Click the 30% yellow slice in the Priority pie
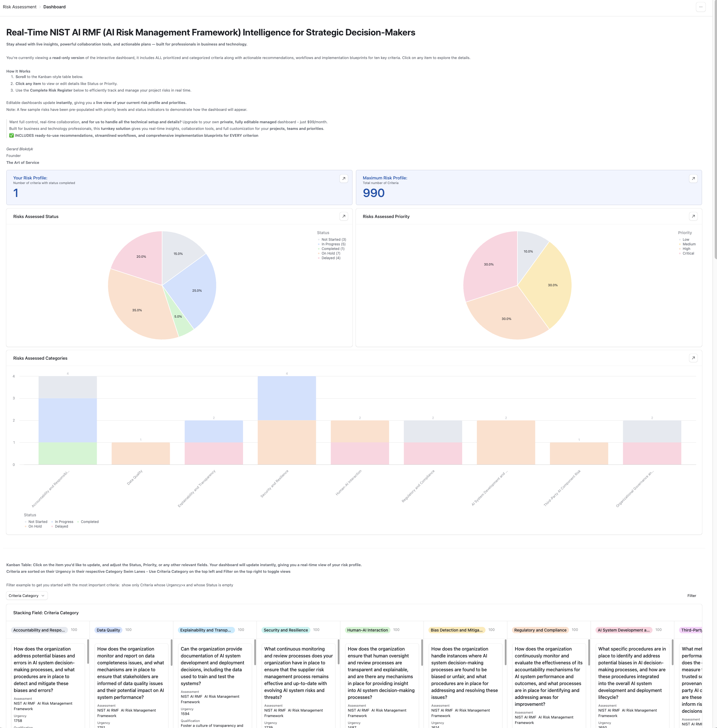This screenshot has height=728, width=717. click(553, 285)
